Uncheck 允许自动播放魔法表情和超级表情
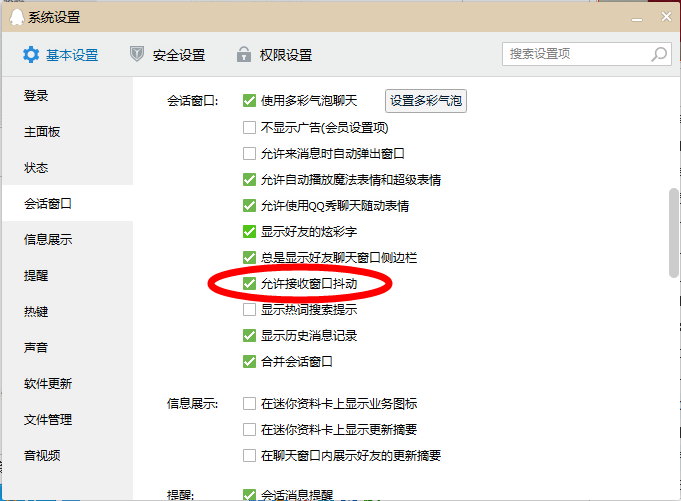Viewport: 681px width, 501px height. click(249, 180)
